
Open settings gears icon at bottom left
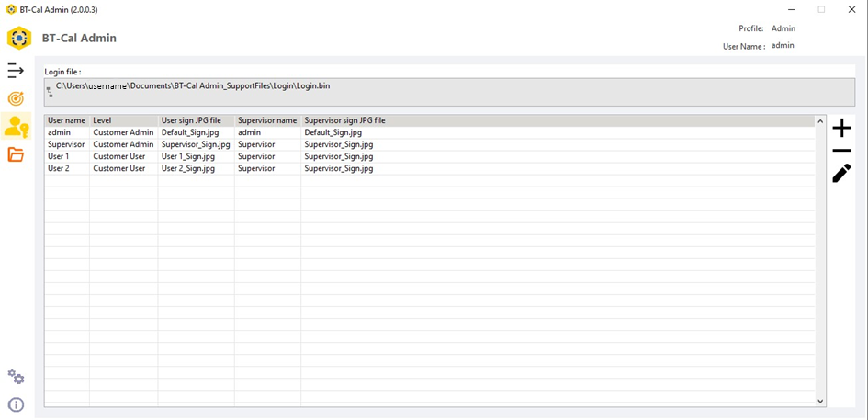16,377
